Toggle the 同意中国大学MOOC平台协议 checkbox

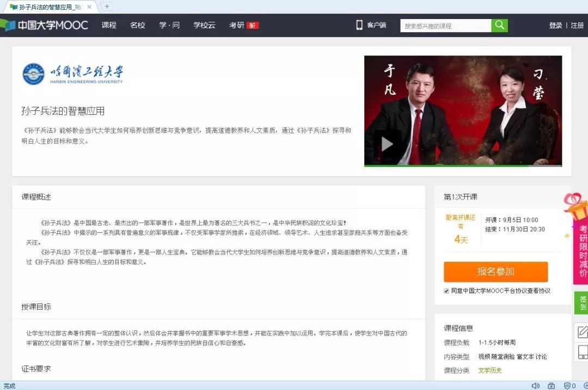click(446, 291)
